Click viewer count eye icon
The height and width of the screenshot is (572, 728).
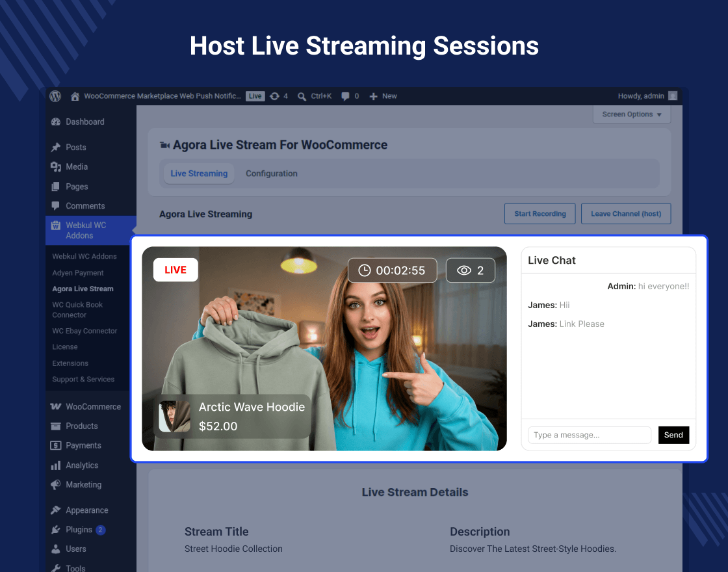[464, 270]
